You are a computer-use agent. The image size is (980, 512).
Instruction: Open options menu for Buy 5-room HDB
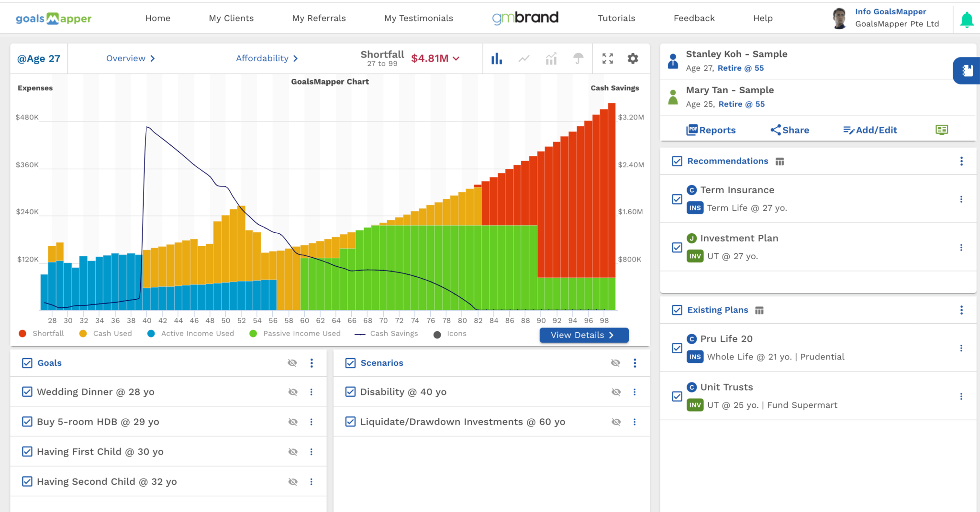click(311, 422)
